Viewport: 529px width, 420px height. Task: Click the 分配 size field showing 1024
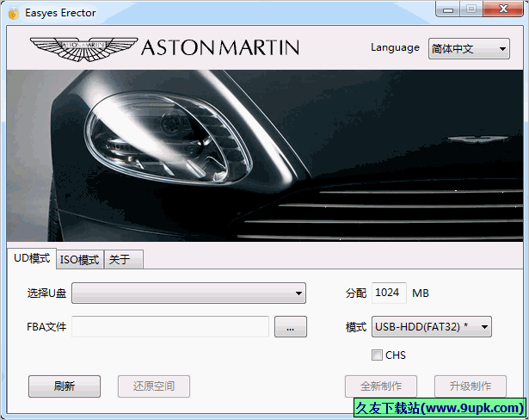[389, 293]
